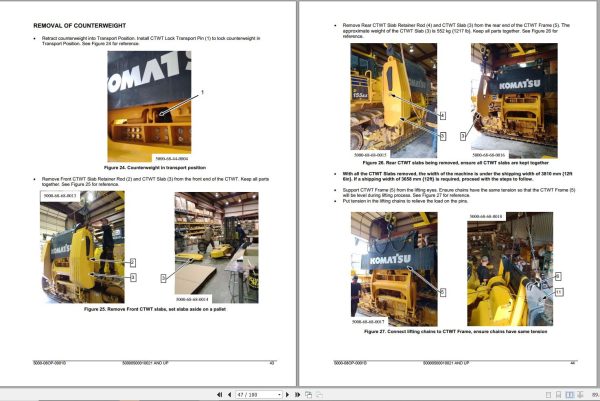
Task: Click the 'Remove Rear CTWT Slab Retainer Rod' bullet
Action: [x=456, y=31]
